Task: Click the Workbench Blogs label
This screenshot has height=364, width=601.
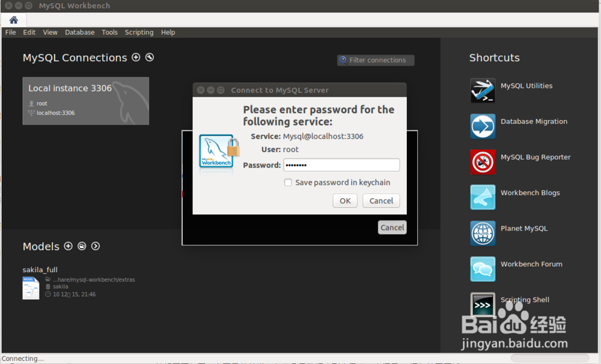Action: pos(530,193)
